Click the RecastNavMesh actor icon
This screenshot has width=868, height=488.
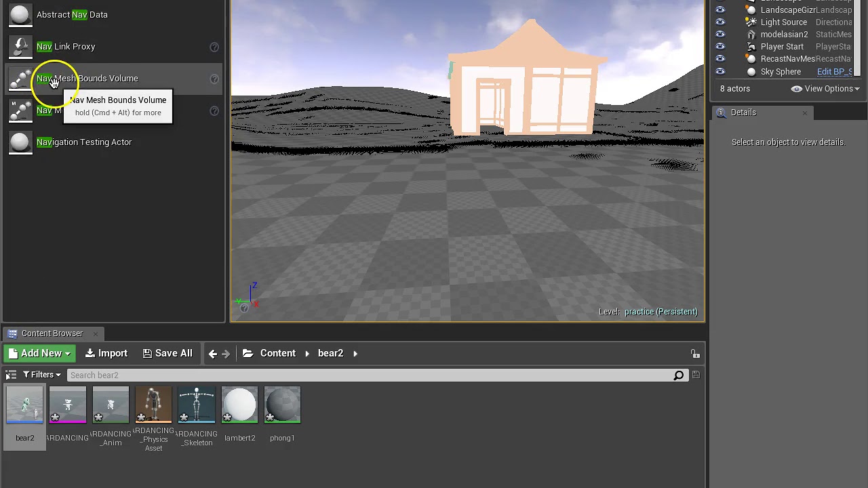[x=751, y=58]
